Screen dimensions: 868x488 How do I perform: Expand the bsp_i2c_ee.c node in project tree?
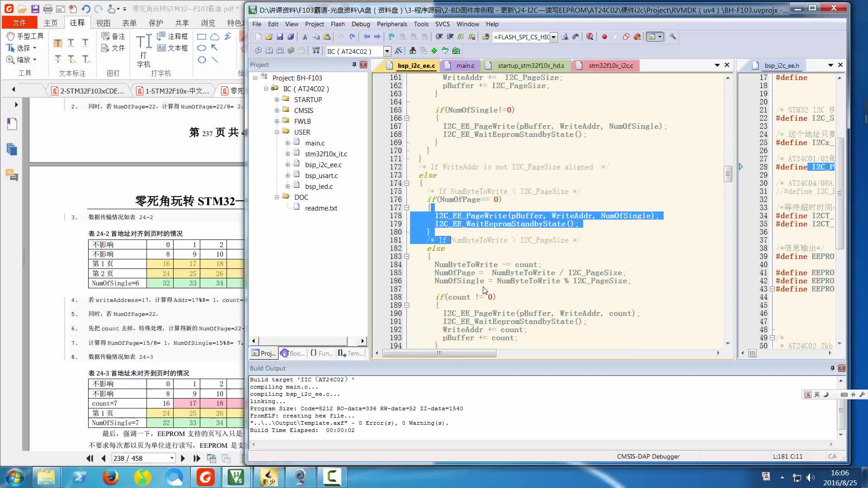[x=288, y=165]
